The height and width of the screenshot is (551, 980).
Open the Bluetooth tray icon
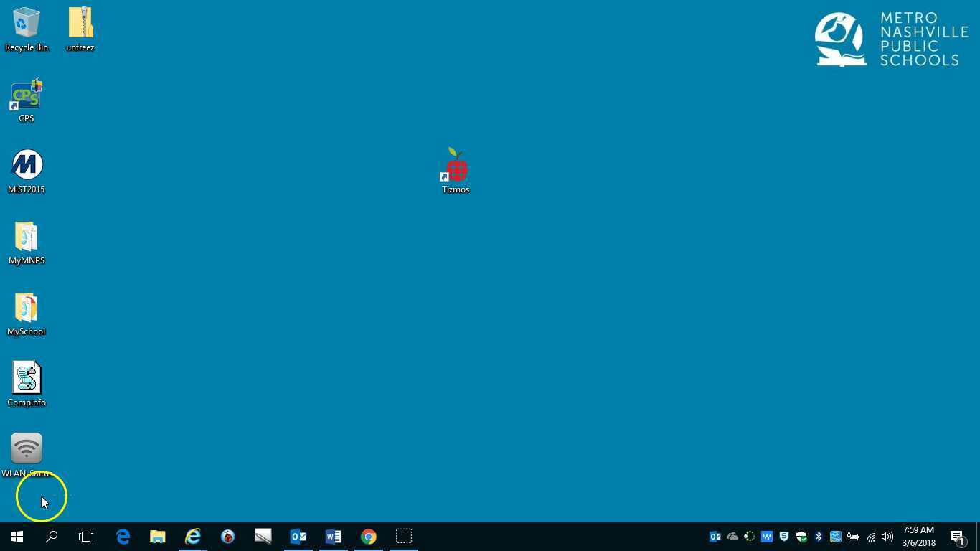point(819,537)
